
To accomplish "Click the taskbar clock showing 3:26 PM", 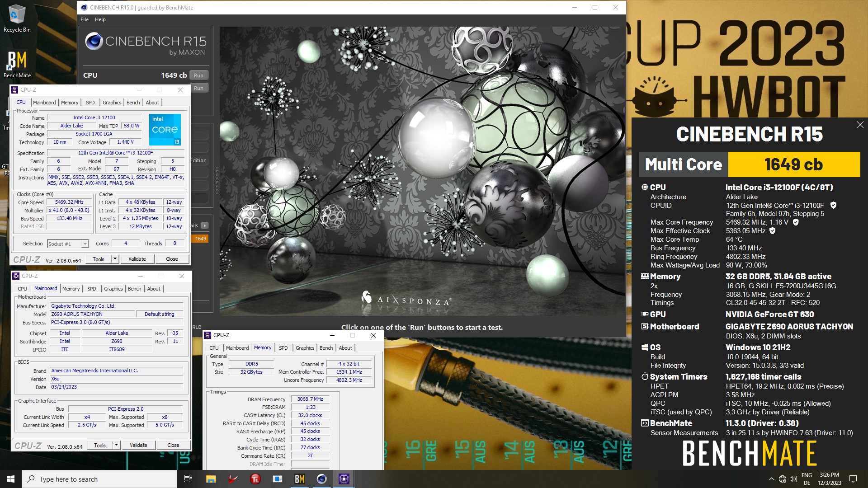I will coord(829,479).
